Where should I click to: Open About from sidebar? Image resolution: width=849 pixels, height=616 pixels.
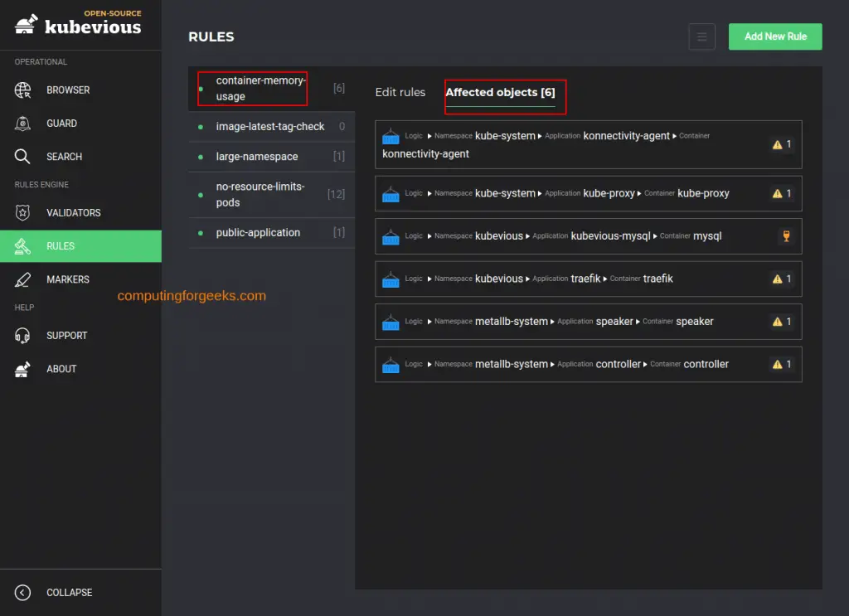click(80, 369)
